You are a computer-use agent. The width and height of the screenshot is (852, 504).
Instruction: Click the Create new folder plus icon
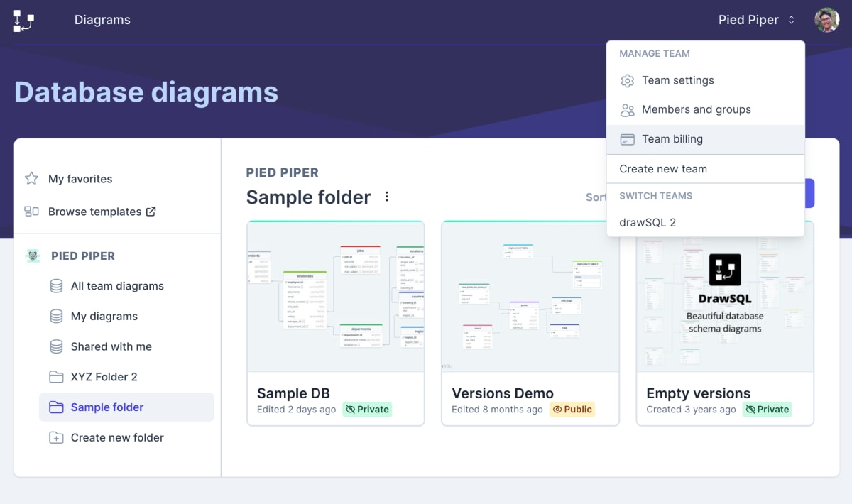pyautogui.click(x=56, y=437)
